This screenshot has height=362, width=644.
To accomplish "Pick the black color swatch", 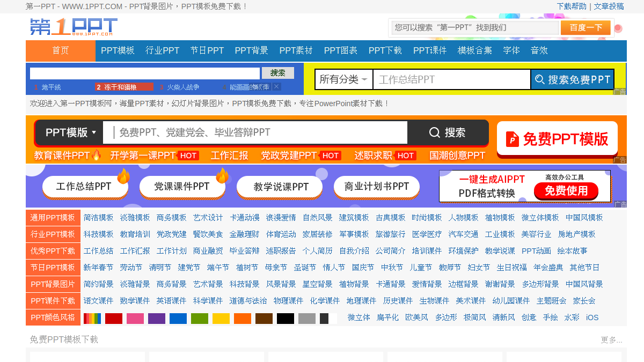I will 286,319.
